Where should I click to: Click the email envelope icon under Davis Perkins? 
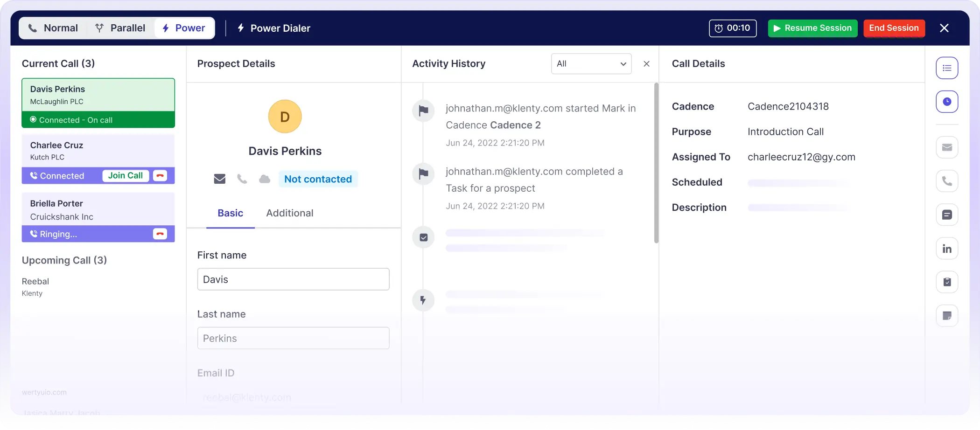(x=219, y=179)
